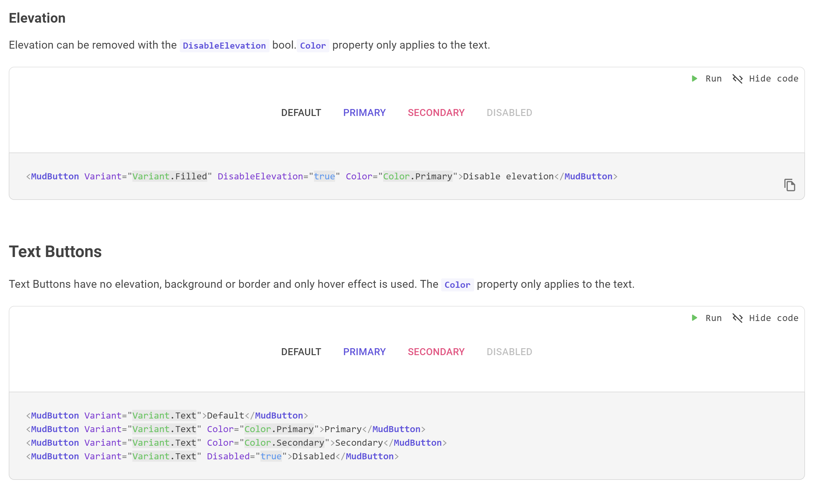Click 'Color.Secondary' in the Text Buttons code
The width and height of the screenshot is (821, 504).
pos(284,443)
